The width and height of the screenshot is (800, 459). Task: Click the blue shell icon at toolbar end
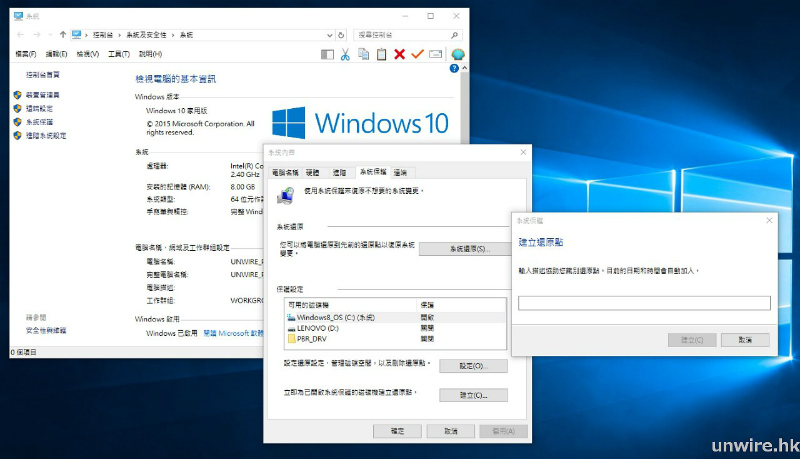(458, 54)
